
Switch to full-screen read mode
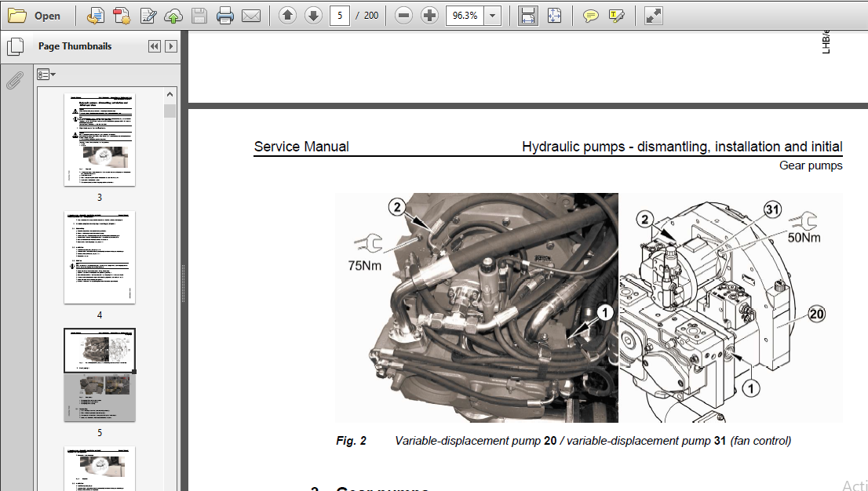(x=653, y=16)
